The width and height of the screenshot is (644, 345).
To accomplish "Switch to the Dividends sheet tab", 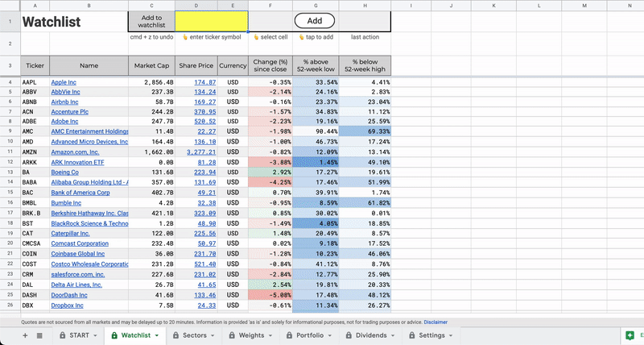I will (371, 335).
